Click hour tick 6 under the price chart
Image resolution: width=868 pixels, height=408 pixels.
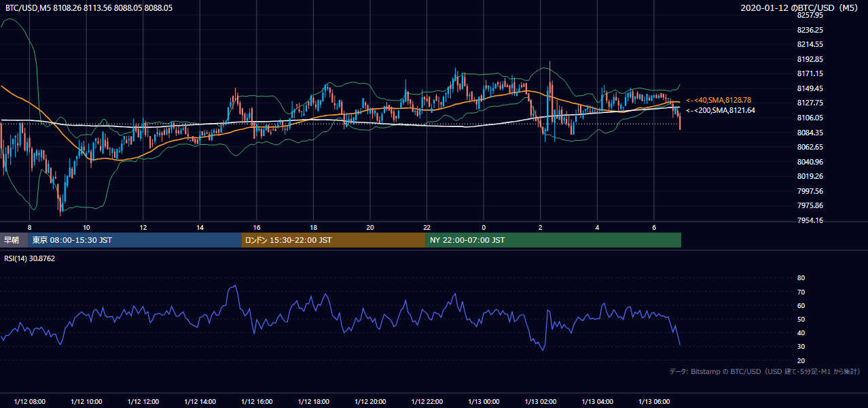point(654,227)
